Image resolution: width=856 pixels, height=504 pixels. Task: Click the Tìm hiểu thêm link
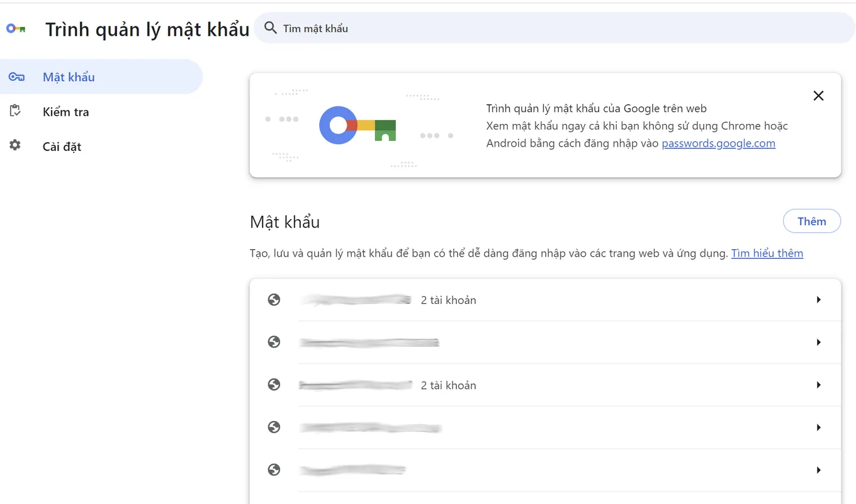coord(767,253)
